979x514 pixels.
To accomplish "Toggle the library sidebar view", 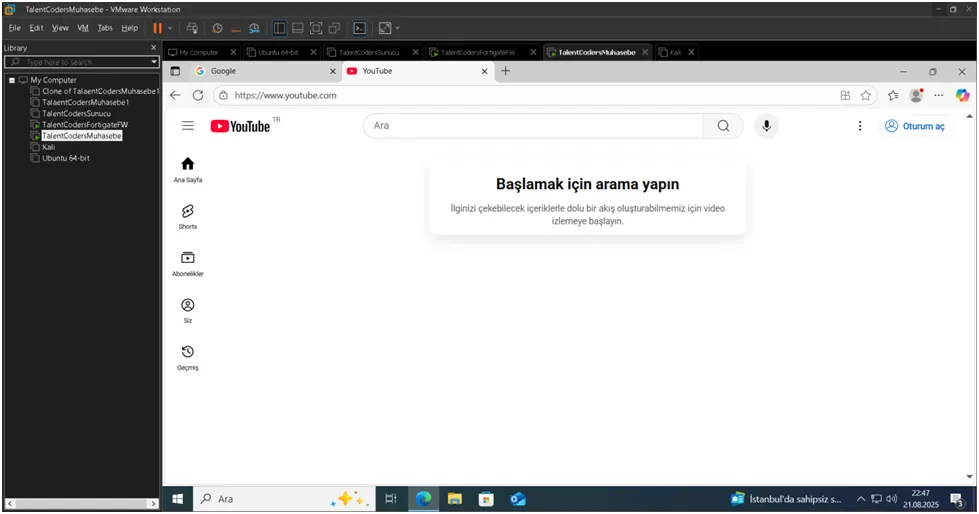I will [279, 28].
